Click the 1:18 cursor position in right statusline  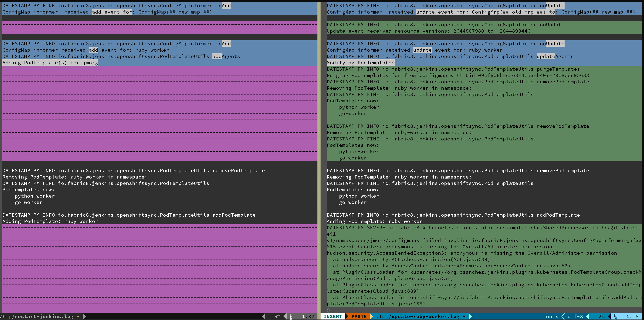point(632,317)
